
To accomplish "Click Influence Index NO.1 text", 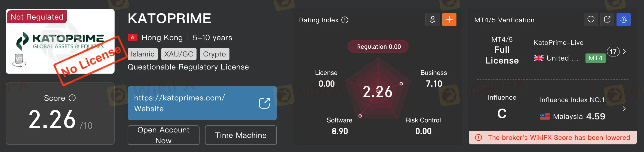I will click(x=572, y=100).
